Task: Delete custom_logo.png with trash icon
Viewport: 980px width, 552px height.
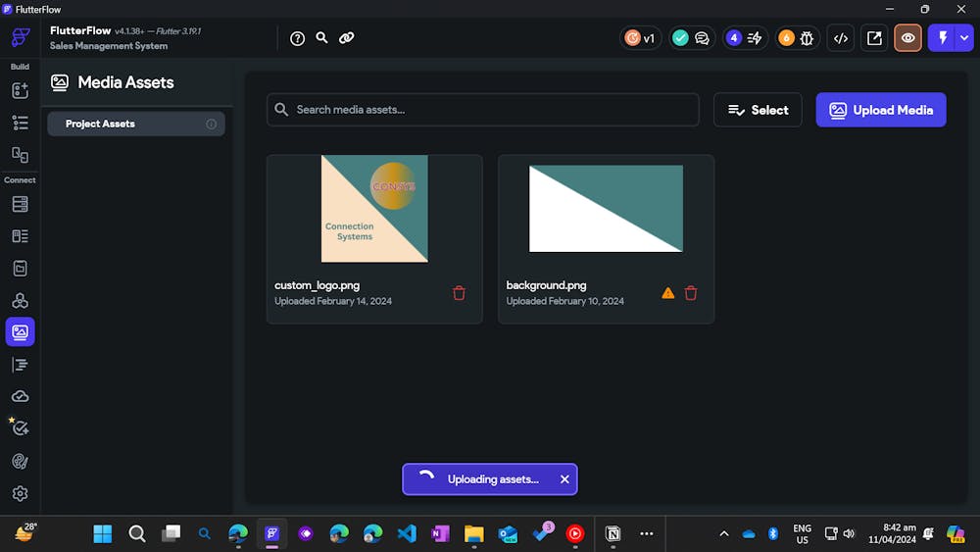Action: point(459,292)
